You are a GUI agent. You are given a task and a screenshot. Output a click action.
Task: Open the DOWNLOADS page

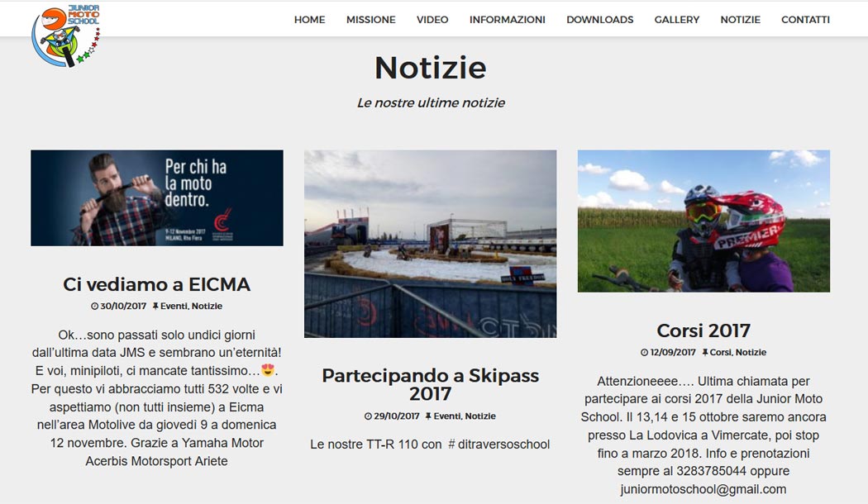(x=599, y=20)
